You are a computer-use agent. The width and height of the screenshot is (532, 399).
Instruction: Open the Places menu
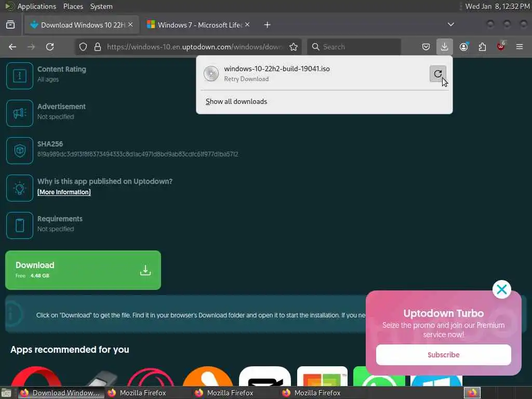[73, 6]
